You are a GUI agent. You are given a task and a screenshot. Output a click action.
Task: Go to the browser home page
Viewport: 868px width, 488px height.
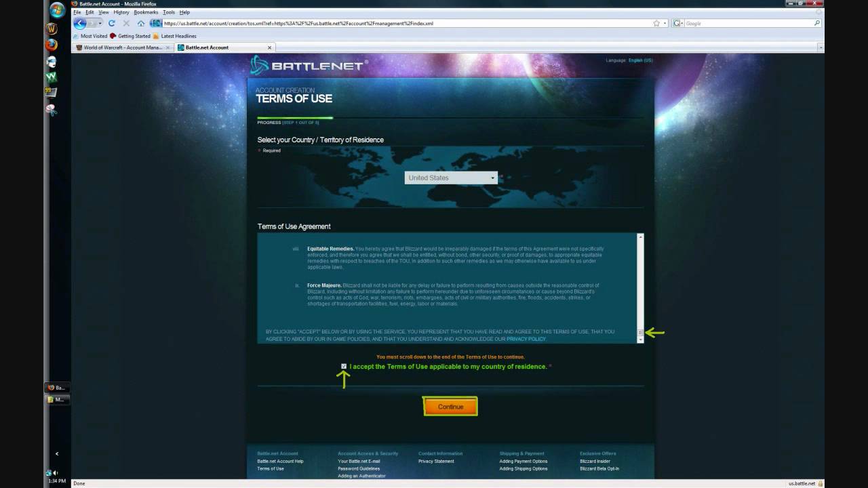[141, 23]
